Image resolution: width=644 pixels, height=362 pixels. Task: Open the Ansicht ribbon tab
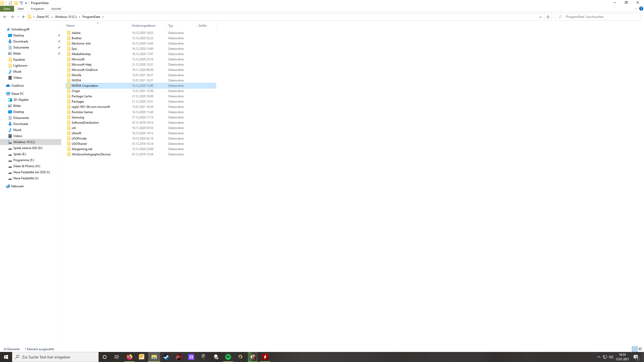pos(56,9)
